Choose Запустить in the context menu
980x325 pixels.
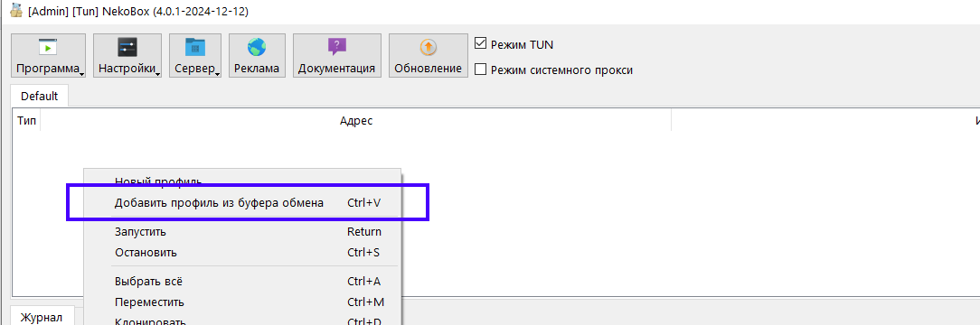tap(242, 231)
